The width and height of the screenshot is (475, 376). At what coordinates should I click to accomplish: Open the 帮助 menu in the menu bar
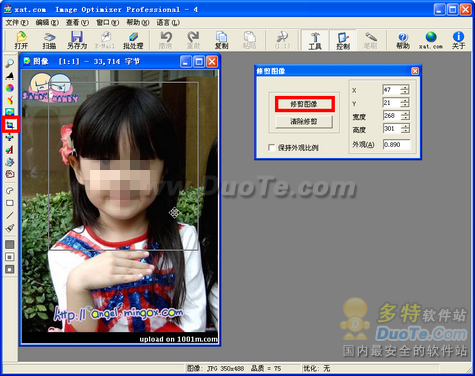(138, 23)
